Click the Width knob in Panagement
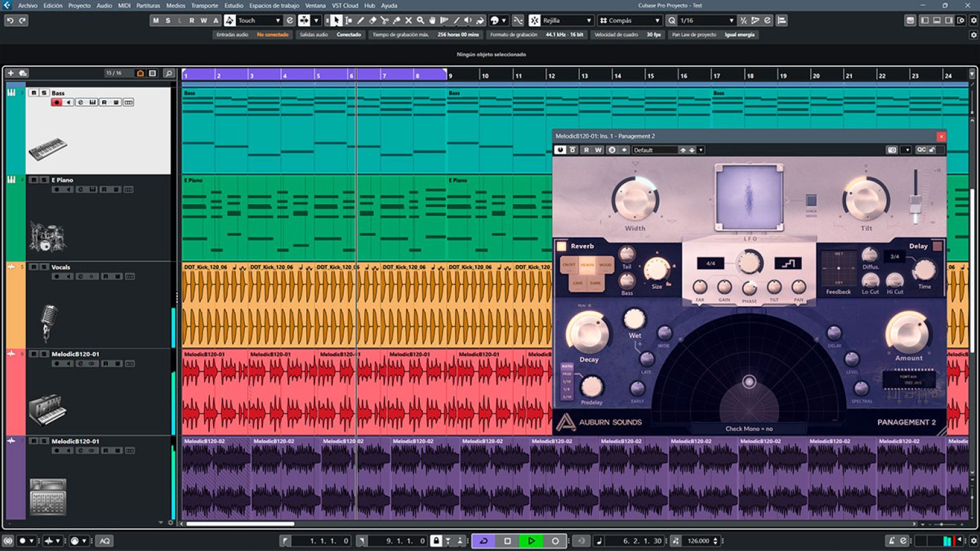980x551 pixels. coord(635,200)
